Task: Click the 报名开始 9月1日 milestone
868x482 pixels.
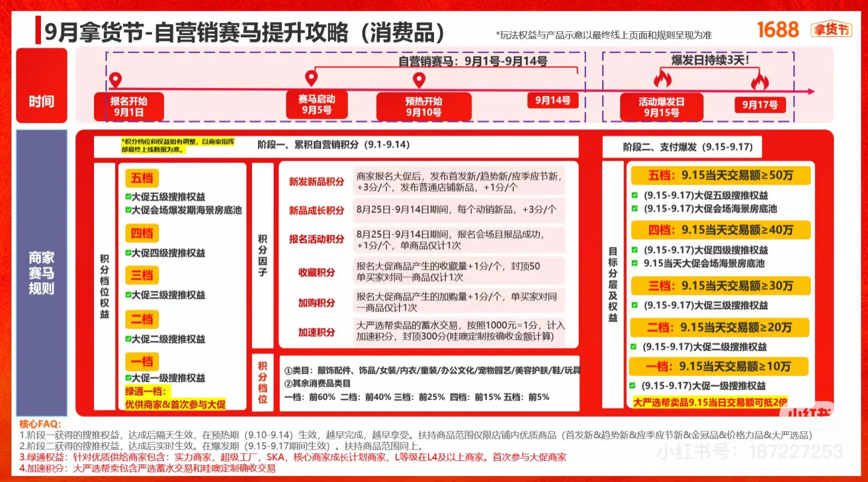Action: (128, 107)
